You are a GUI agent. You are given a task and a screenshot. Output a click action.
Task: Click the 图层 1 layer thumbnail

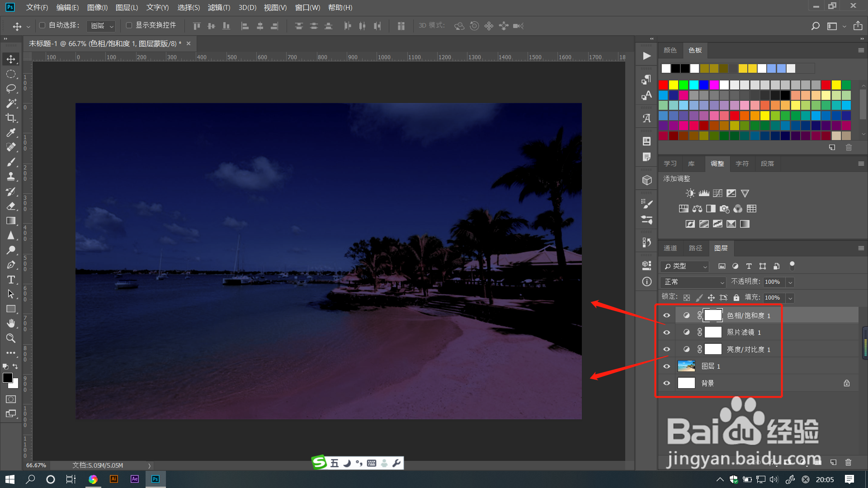coord(686,366)
